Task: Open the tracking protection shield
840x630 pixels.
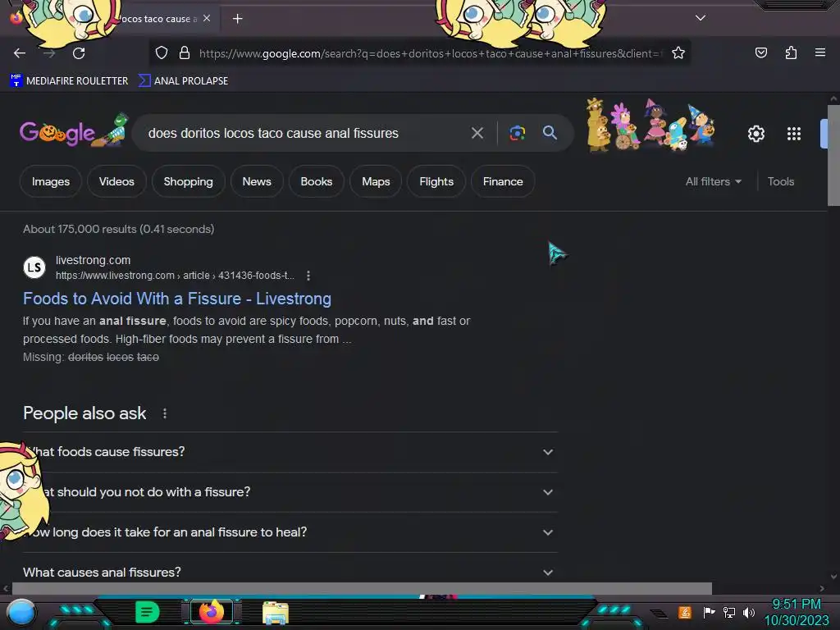Action: coord(162,53)
